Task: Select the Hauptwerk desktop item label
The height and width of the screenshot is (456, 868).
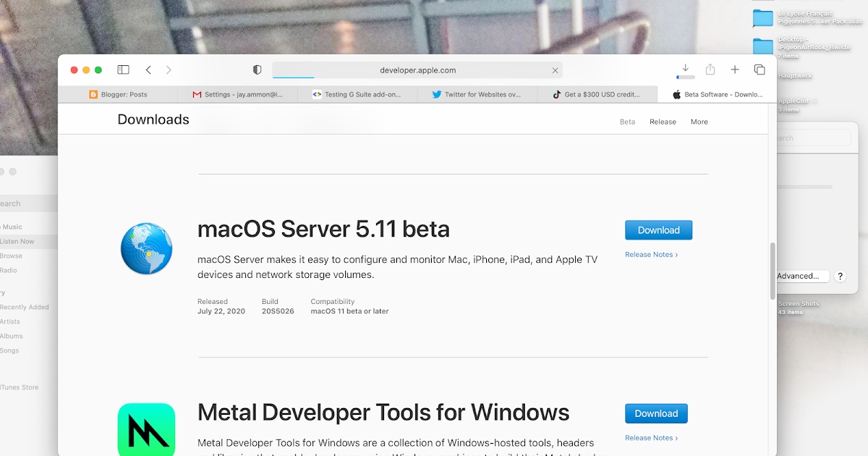Action: tap(795, 76)
